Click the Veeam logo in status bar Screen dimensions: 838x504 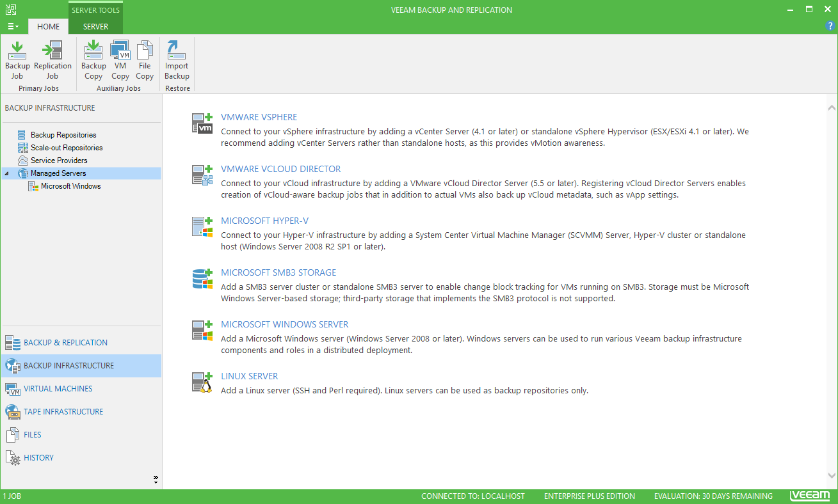811,496
